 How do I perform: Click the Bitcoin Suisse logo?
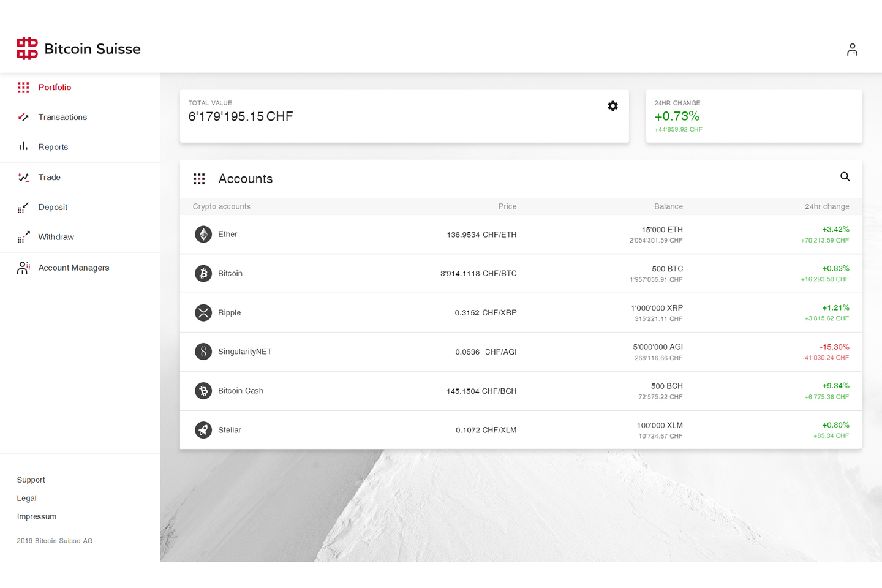(78, 49)
